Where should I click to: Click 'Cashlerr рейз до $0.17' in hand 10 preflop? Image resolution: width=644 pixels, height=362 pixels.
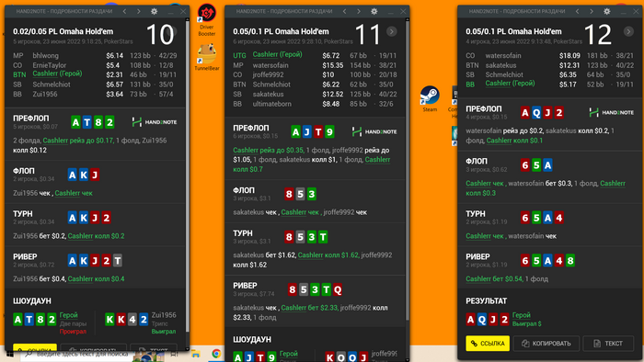[78, 141]
